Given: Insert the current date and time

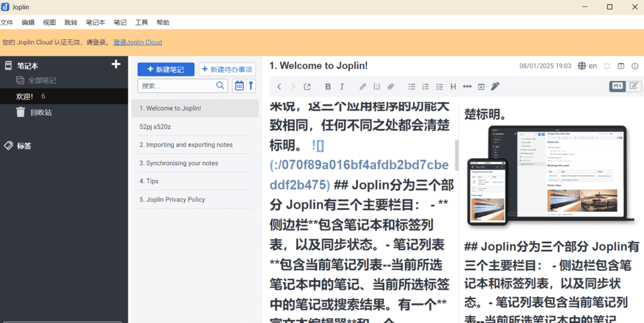Looking at the screenshot, I should coord(481,87).
